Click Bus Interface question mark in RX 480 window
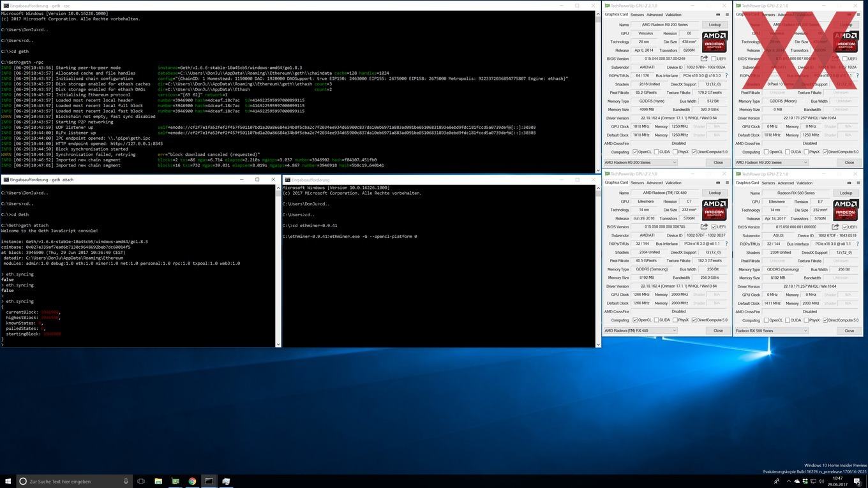This screenshot has height=488, width=868. pos(726,243)
